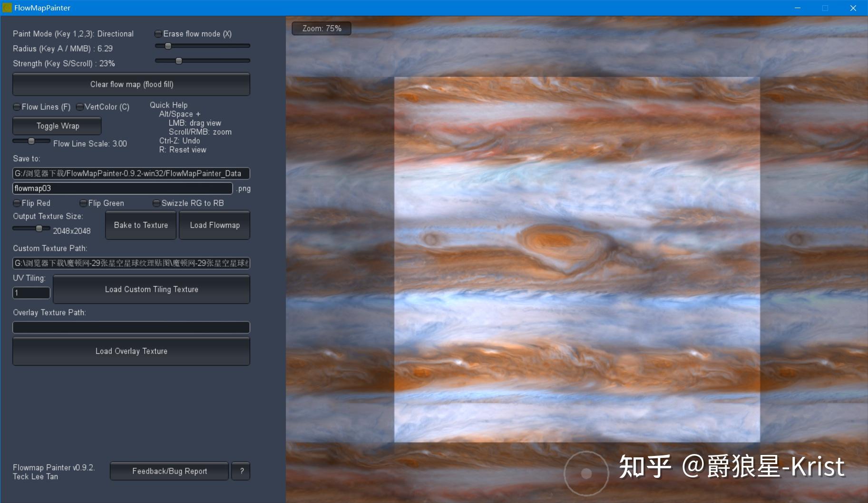Click Feedback/Bug Report
The width and height of the screenshot is (868, 503).
(169, 471)
